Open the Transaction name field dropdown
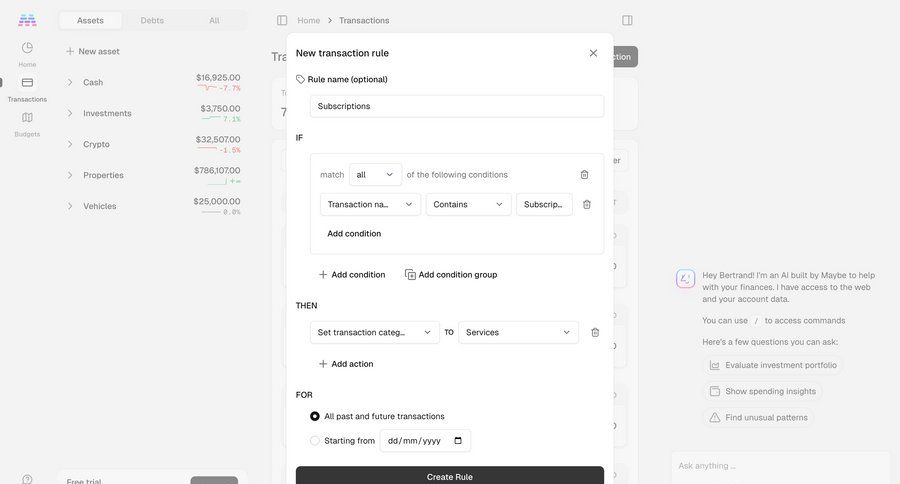The height and width of the screenshot is (484, 900). coord(370,204)
